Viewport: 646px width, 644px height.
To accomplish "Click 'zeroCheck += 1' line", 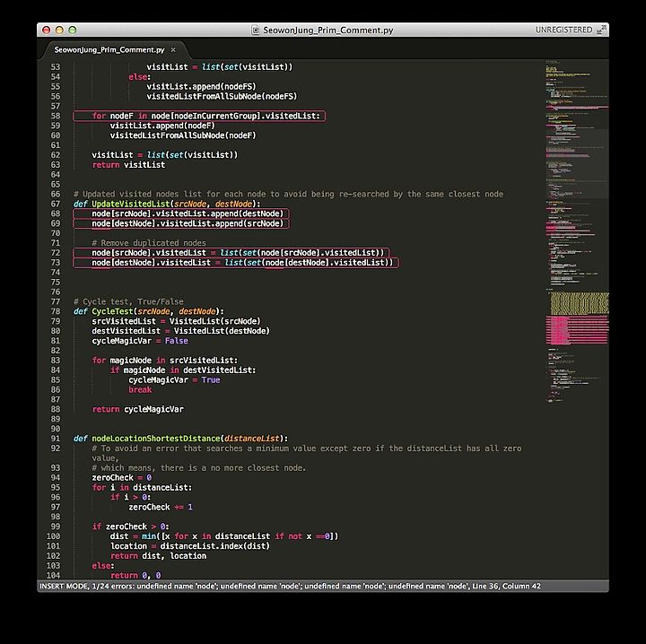I will click(x=161, y=507).
